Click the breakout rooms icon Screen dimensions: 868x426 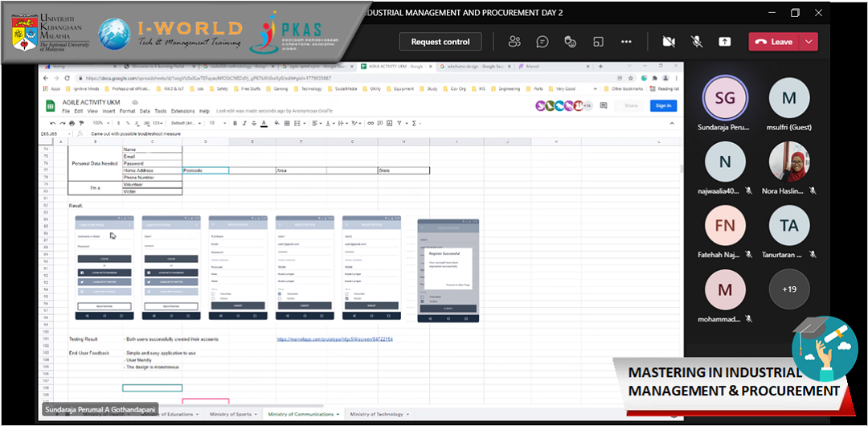coord(598,42)
